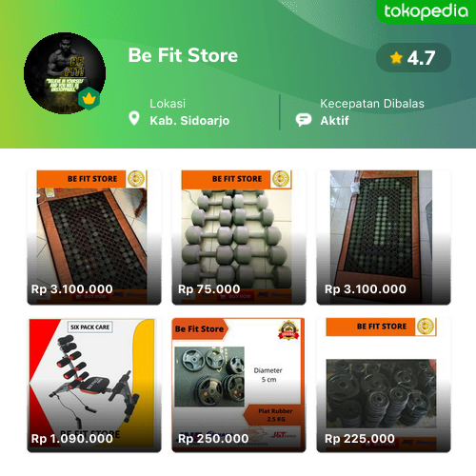Select the Kab. Sidoarjo location text
Screen dimensions: 476x476
(x=189, y=121)
